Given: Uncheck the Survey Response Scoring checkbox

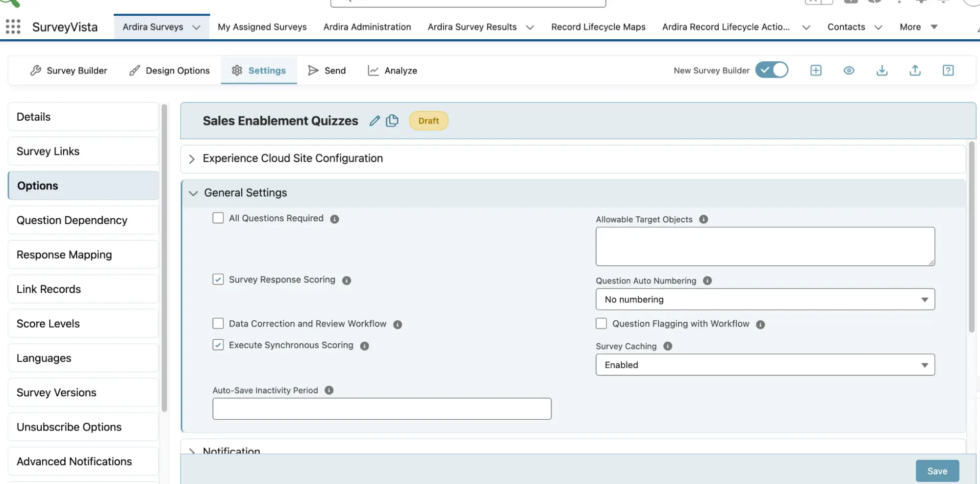Looking at the screenshot, I should click(218, 280).
